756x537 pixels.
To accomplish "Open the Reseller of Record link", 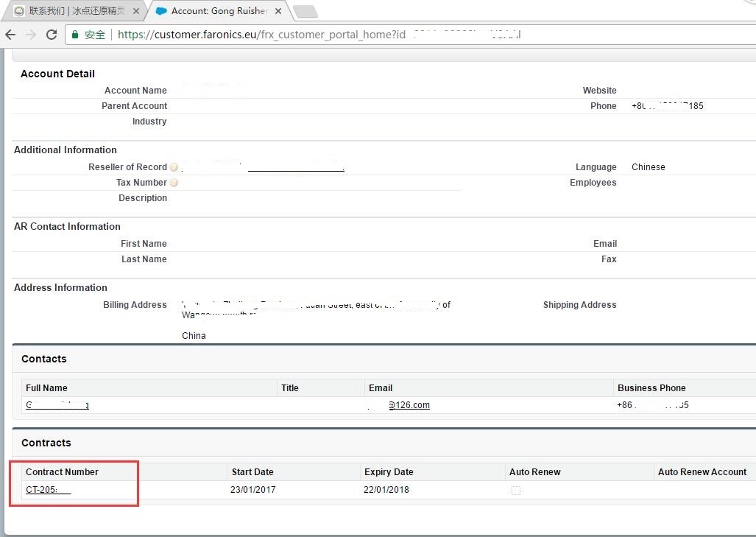I will pyautogui.click(x=295, y=167).
